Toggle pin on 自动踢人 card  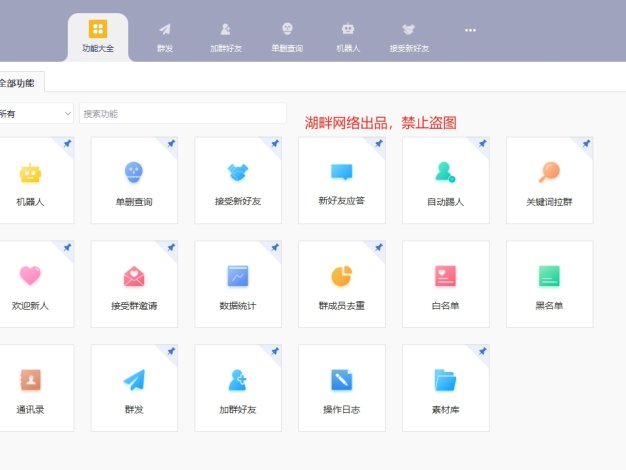click(483, 143)
